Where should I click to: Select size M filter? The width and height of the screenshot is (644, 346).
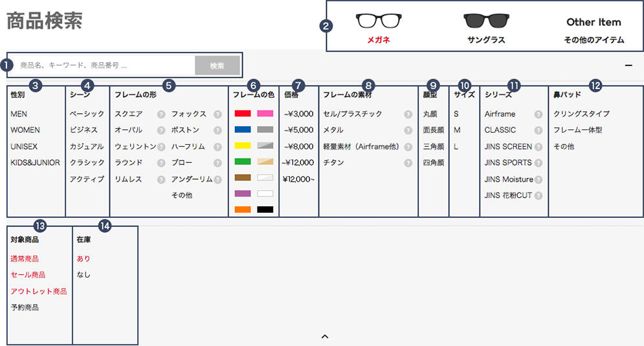(457, 130)
